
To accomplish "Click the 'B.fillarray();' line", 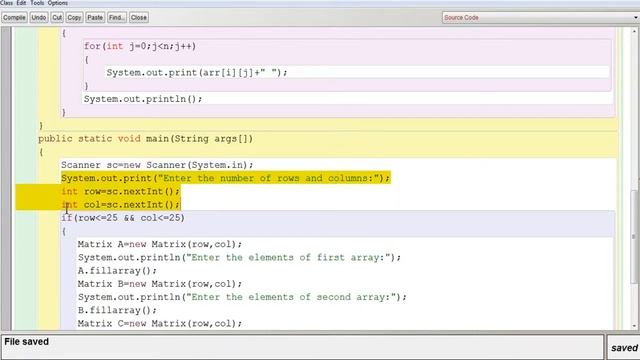I will 117,310.
